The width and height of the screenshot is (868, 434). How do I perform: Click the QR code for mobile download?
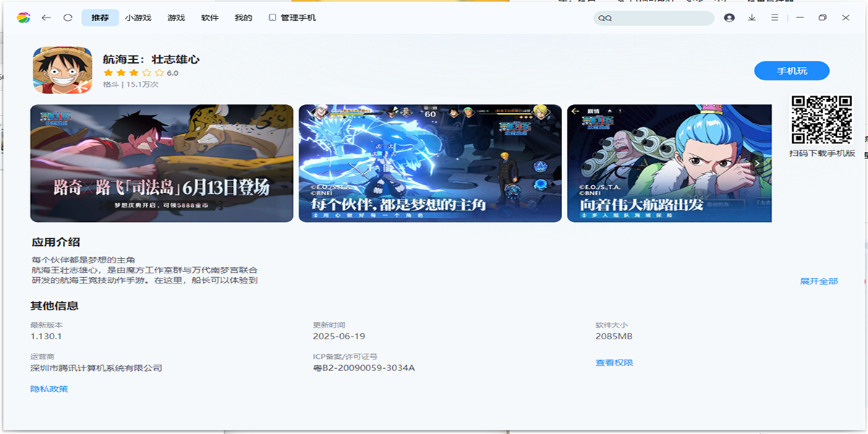tap(821, 119)
